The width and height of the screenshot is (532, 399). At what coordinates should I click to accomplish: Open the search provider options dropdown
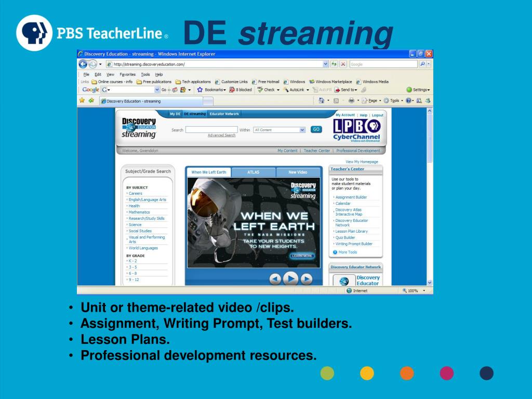(x=429, y=64)
